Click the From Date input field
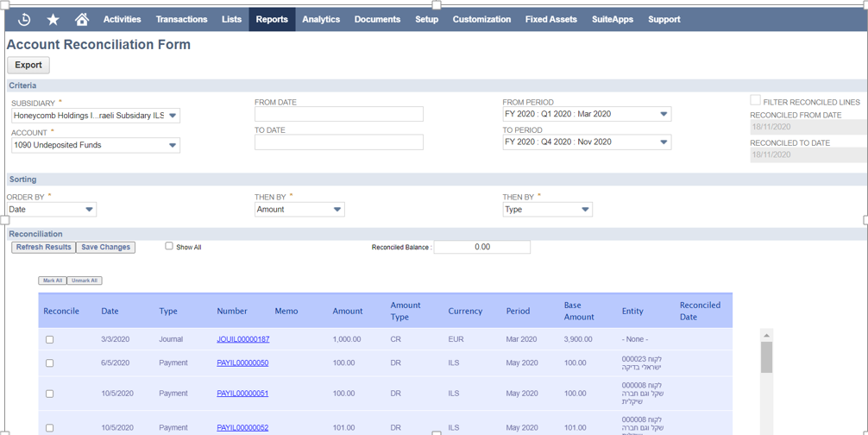Screen dimensions: 868x435 coord(339,114)
